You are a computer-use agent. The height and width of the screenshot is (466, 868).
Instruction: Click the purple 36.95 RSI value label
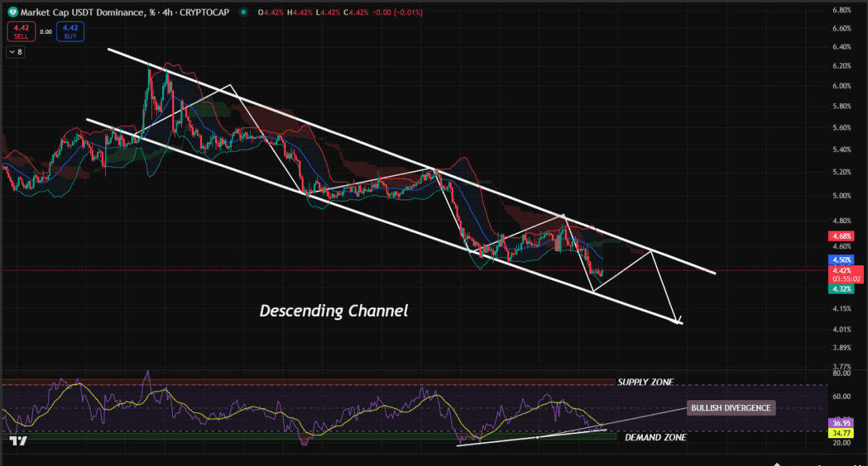click(840, 423)
